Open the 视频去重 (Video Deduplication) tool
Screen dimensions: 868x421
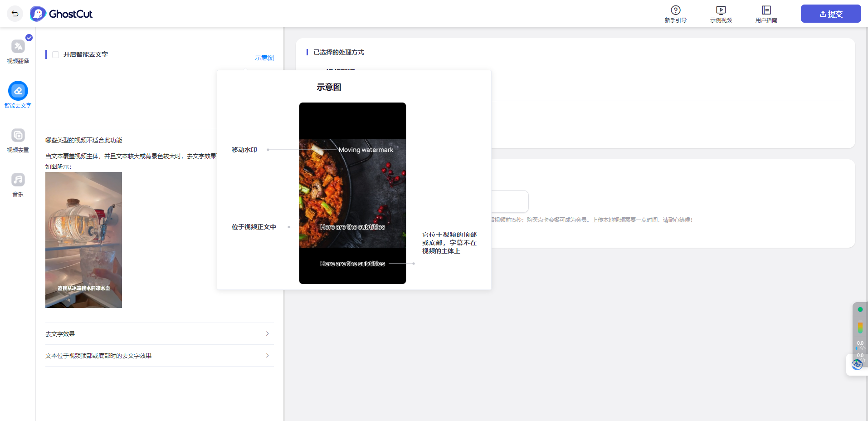(x=18, y=138)
